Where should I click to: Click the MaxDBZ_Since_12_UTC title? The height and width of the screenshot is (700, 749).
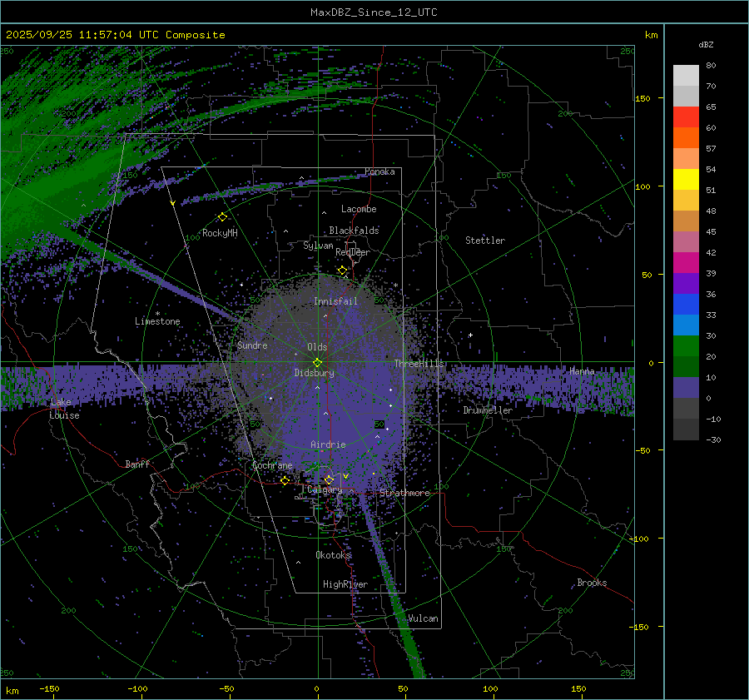pos(374,12)
